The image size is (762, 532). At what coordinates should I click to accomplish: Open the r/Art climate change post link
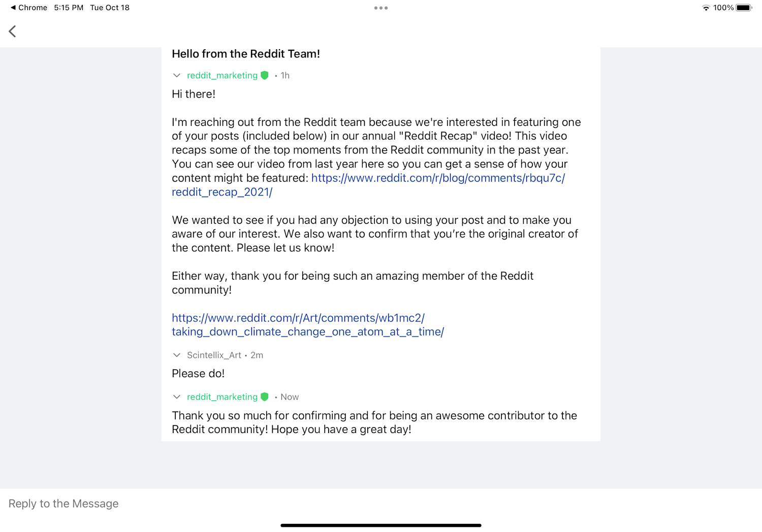pyautogui.click(x=307, y=325)
